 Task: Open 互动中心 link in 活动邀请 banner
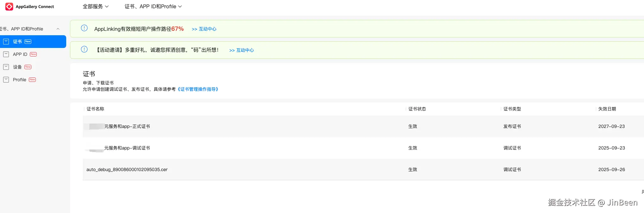coord(241,50)
